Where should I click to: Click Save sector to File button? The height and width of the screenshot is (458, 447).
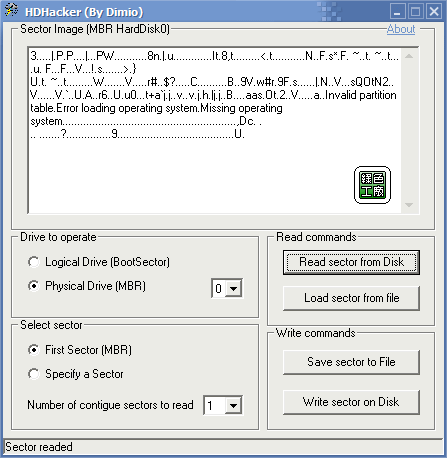coord(351,362)
